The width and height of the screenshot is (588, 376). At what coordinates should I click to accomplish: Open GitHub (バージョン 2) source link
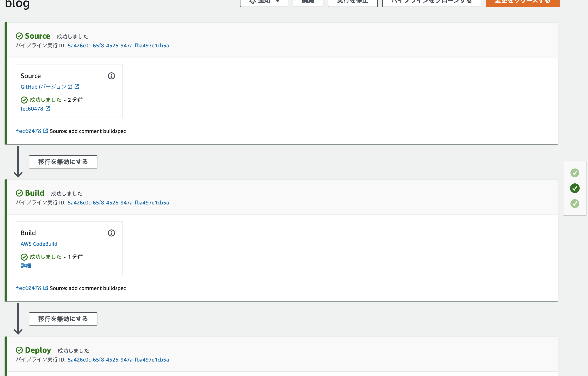(46, 87)
